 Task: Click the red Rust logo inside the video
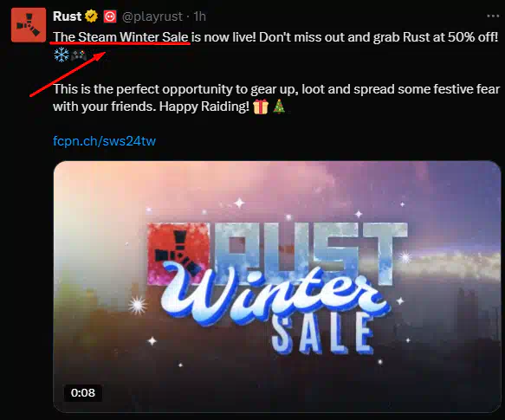coord(178,255)
